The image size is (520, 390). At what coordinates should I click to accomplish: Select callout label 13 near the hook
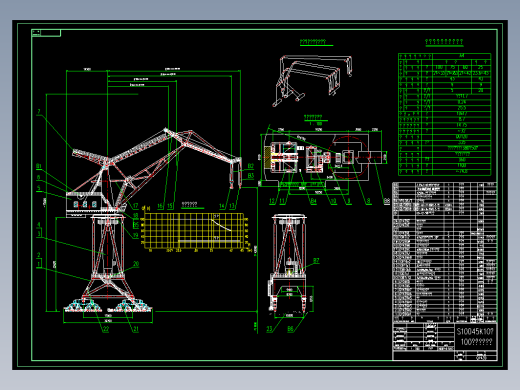click(x=232, y=206)
